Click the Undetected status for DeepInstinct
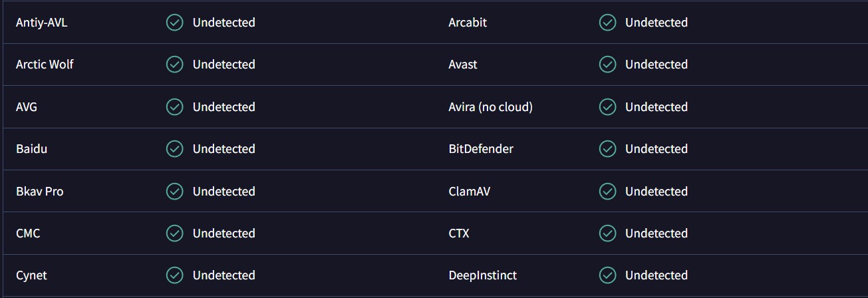Image resolution: width=868 pixels, height=298 pixels. [x=656, y=275]
